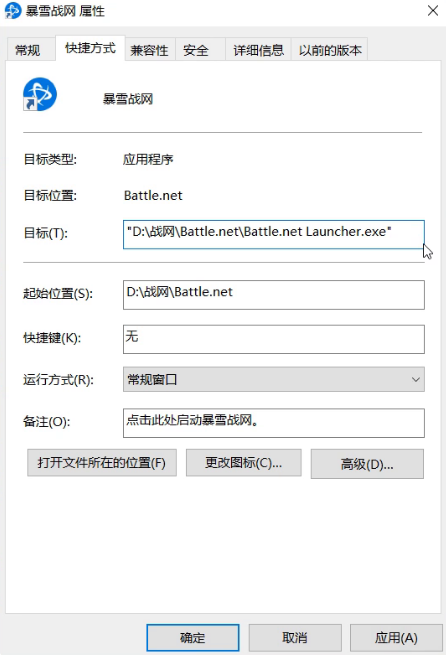
Task: Click the large 暴雪战网 shortcut icon
Action: coord(40,94)
